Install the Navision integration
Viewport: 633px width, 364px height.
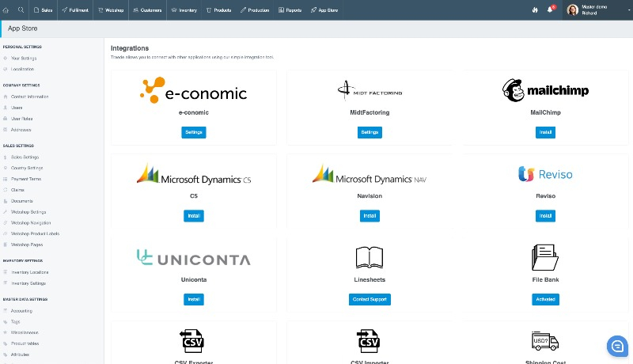click(370, 216)
